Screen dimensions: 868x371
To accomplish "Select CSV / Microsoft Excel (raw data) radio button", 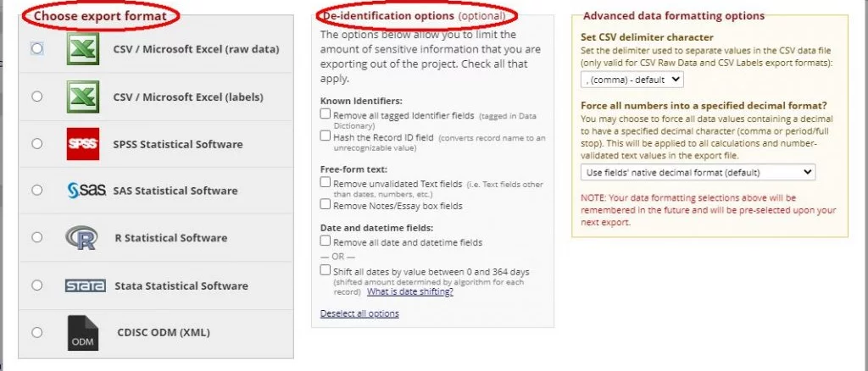I will [x=36, y=48].
